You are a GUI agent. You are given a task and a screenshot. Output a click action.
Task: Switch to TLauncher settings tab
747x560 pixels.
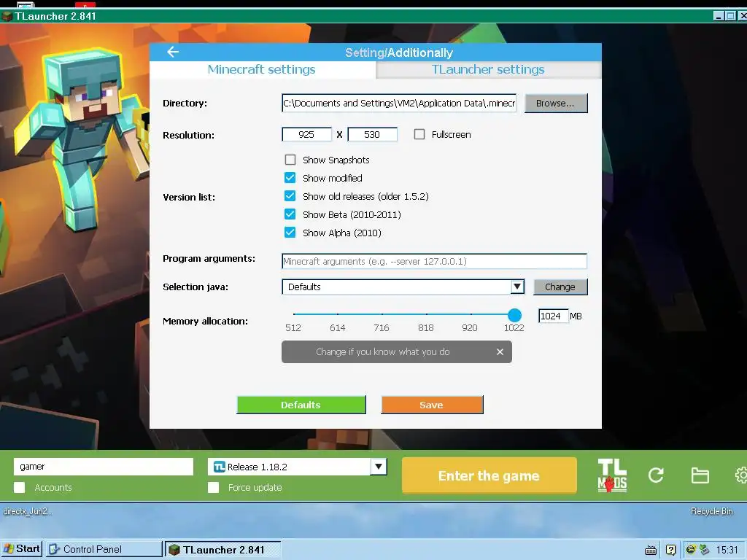[x=488, y=69]
